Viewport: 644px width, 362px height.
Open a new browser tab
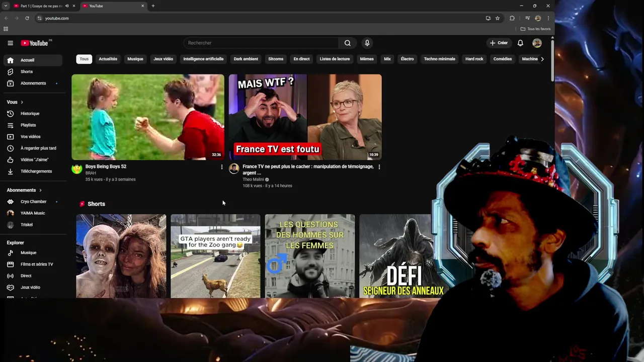pyautogui.click(x=153, y=6)
